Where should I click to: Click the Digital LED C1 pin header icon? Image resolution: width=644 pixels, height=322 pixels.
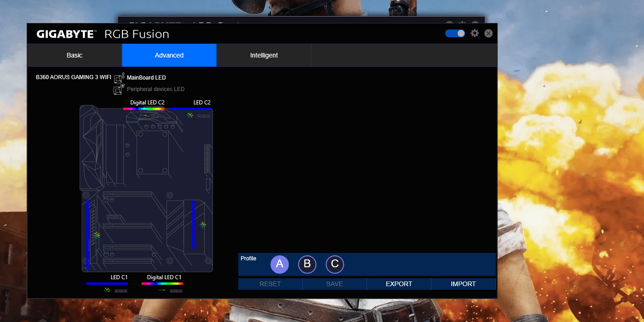coord(176,291)
